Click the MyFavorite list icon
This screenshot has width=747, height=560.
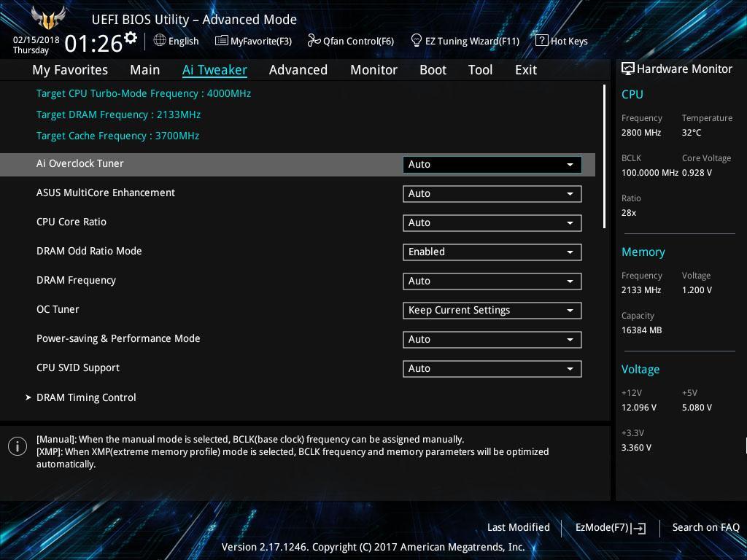(222, 41)
